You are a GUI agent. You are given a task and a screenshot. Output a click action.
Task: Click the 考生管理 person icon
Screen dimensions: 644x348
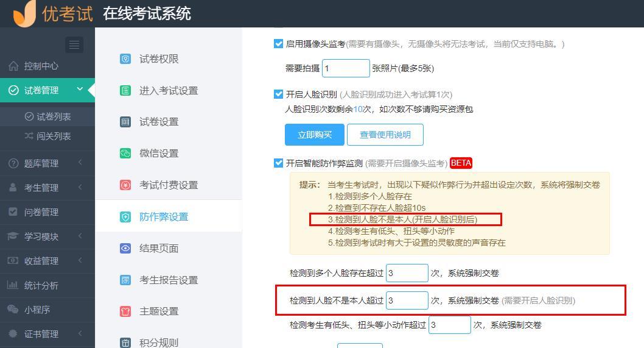click(13, 188)
